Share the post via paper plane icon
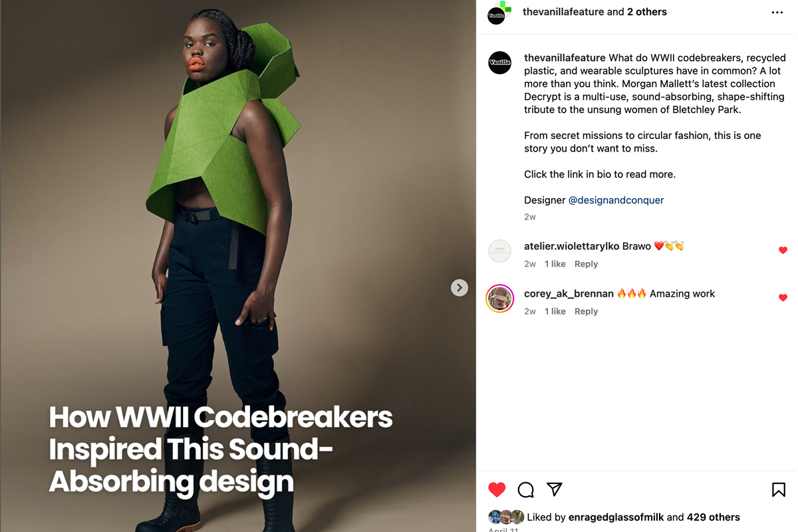The height and width of the screenshot is (532, 798). point(555,489)
